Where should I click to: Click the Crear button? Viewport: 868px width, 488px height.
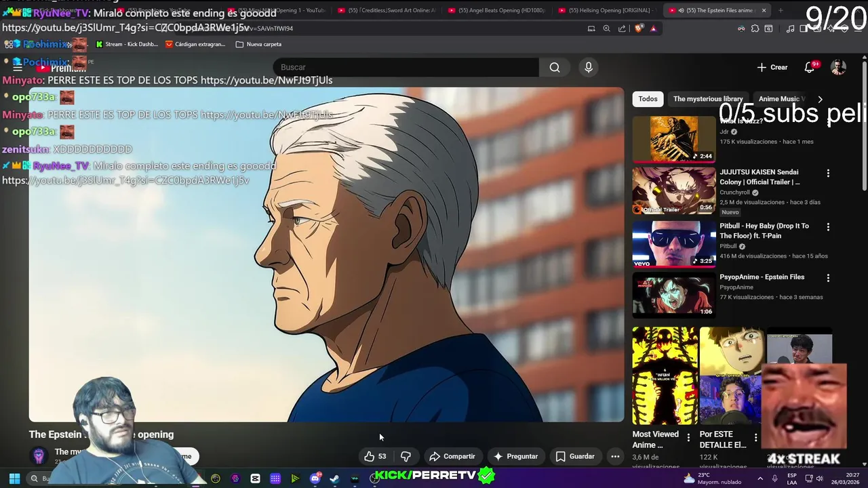(772, 67)
